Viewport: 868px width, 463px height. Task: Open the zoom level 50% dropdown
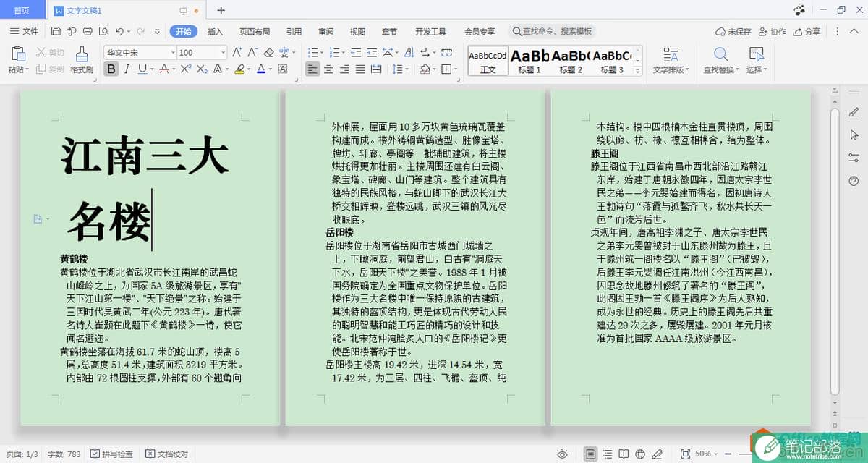pyautogui.click(x=716, y=454)
